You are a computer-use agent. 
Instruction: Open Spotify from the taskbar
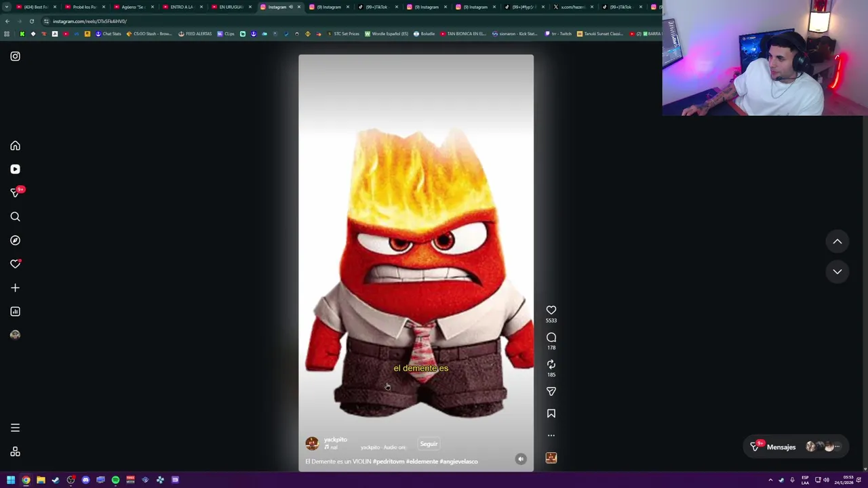(115, 480)
